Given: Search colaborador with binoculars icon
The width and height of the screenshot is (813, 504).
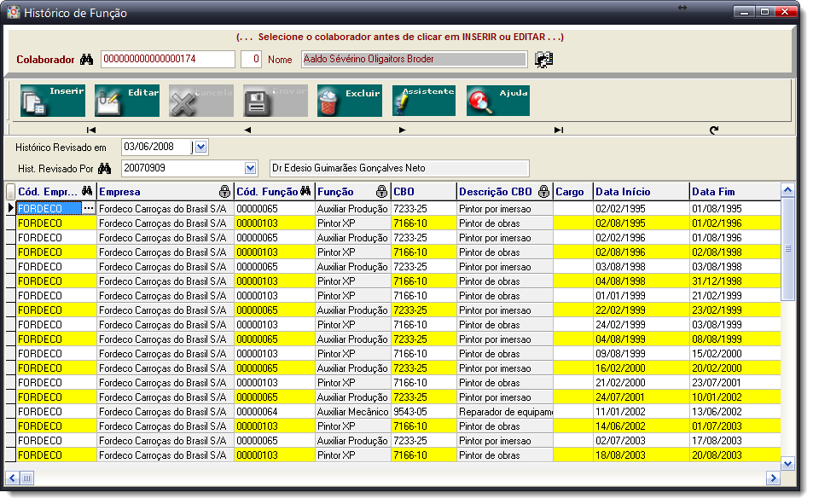Looking at the screenshot, I should [x=86, y=59].
